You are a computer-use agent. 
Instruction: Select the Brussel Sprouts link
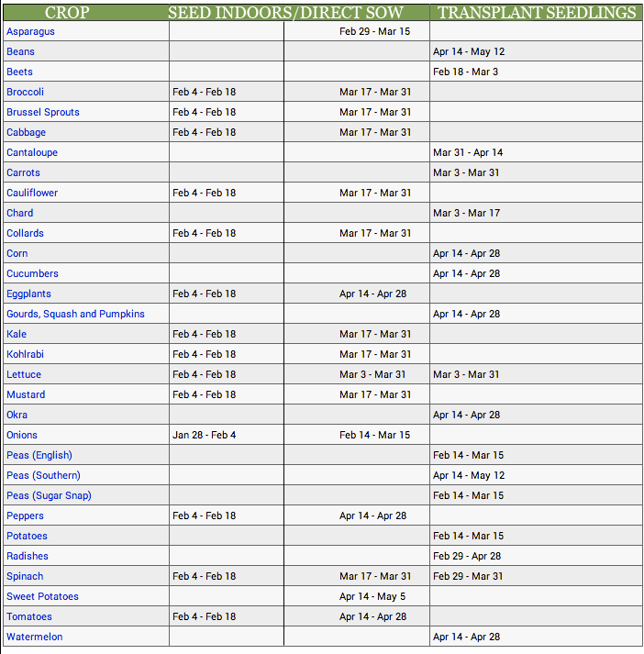click(x=43, y=112)
